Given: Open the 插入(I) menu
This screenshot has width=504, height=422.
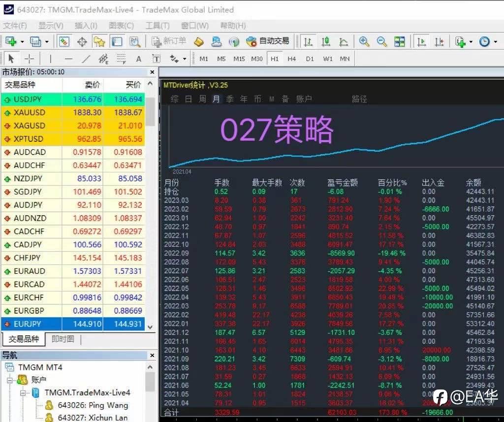Looking at the screenshot, I should click(86, 26).
